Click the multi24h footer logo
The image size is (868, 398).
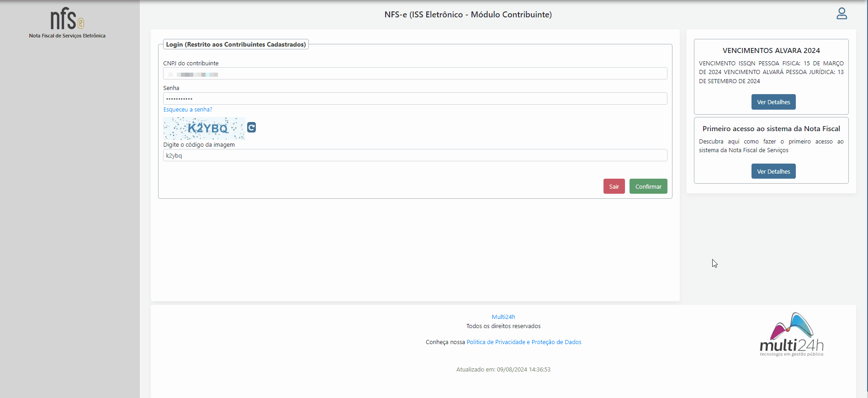click(792, 335)
